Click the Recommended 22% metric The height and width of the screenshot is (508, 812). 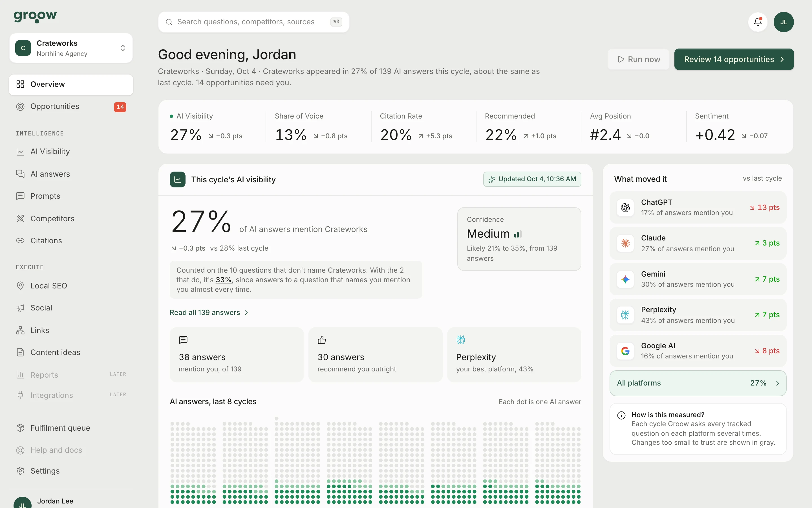coord(528,127)
